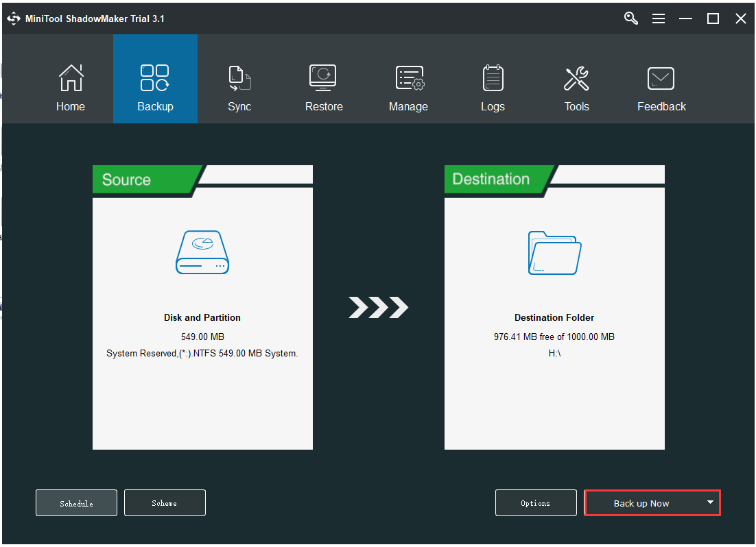This screenshot has height=547, width=756.
Task: Click 'Disk and Partition' source text
Action: [202, 317]
